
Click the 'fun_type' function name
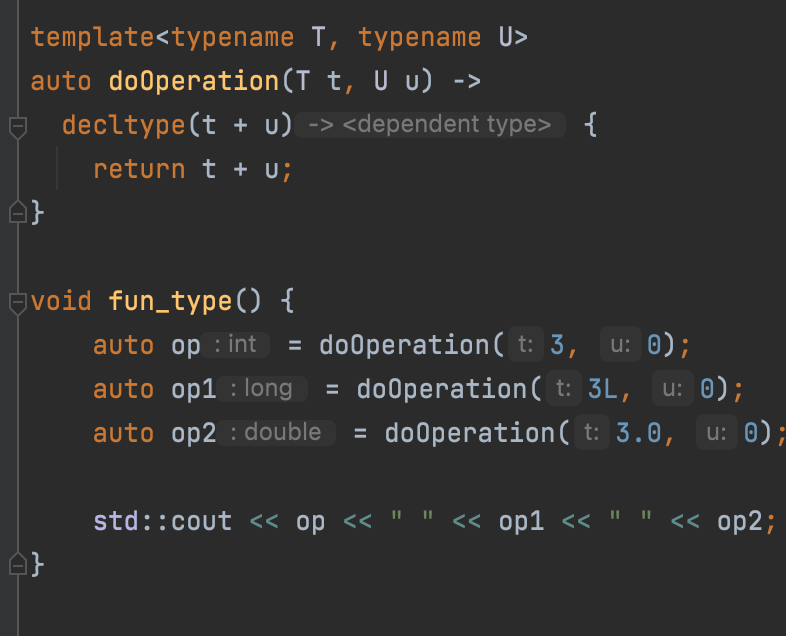coord(170,302)
